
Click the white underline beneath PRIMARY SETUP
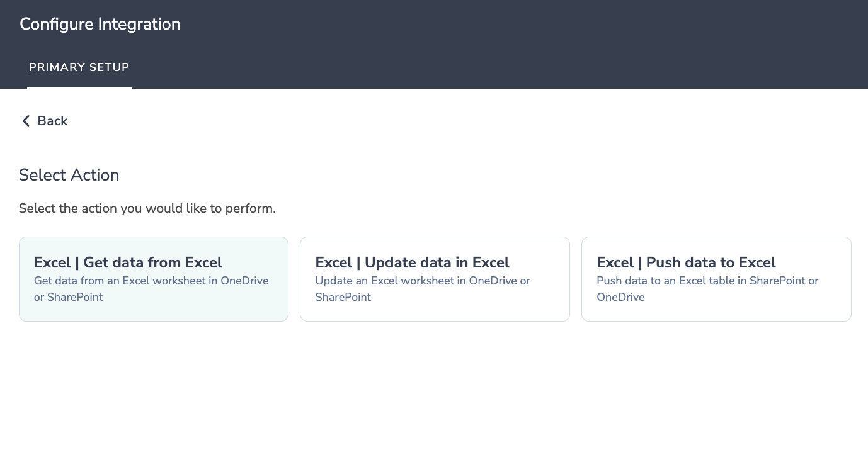(79, 87)
